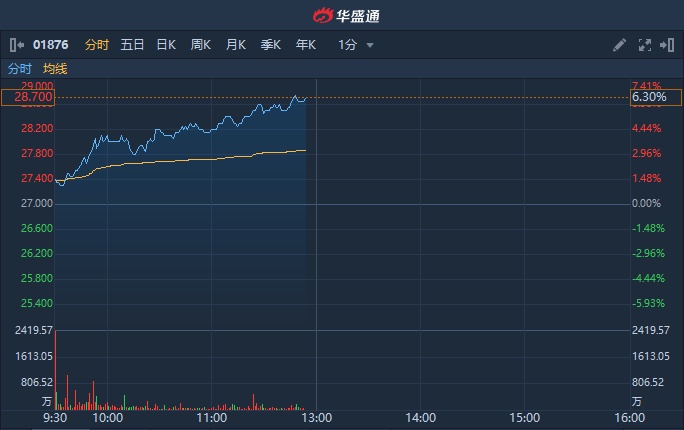Switch to the 分时 intraday tab

pyautogui.click(x=96, y=45)
